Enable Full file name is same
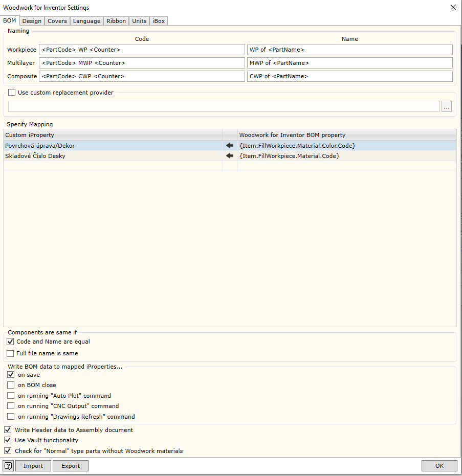Viewport: 462px width, 476px height. click(10, 353)
